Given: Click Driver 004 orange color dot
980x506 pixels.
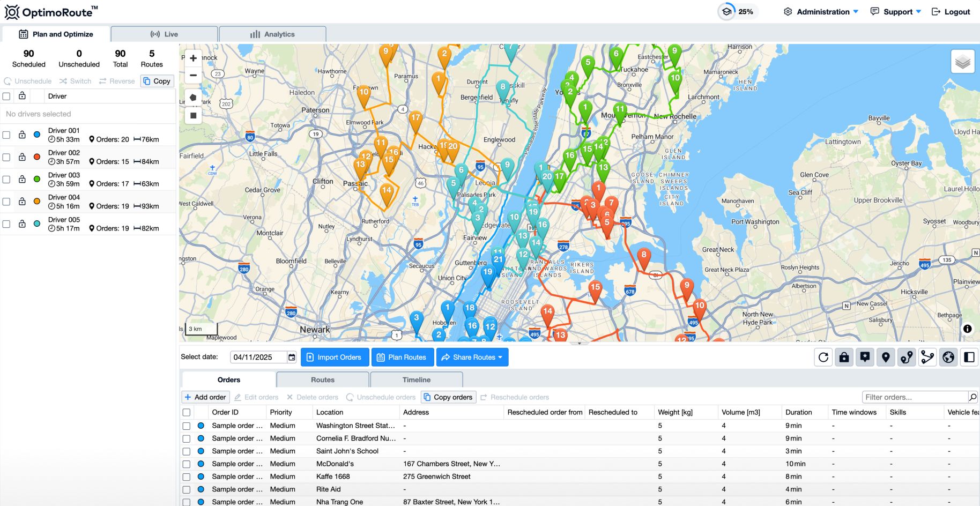Looking at the screenshot, I should pyautogui.click(x=37, y=202).
